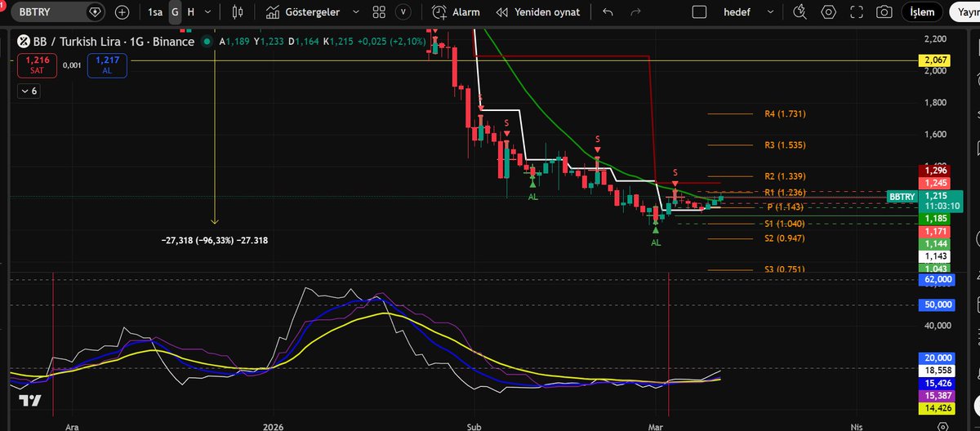Click the 1,217 AL buy button

pos(107,65)
